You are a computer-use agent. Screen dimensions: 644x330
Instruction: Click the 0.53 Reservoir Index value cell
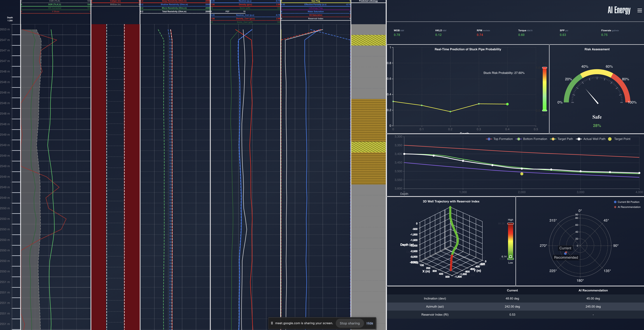512,314
